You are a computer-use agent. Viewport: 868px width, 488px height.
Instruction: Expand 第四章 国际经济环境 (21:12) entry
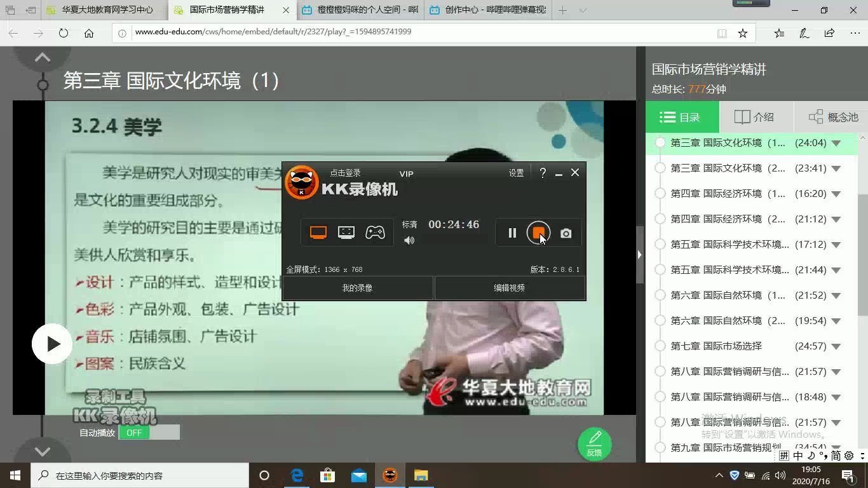tap(836, 219)
